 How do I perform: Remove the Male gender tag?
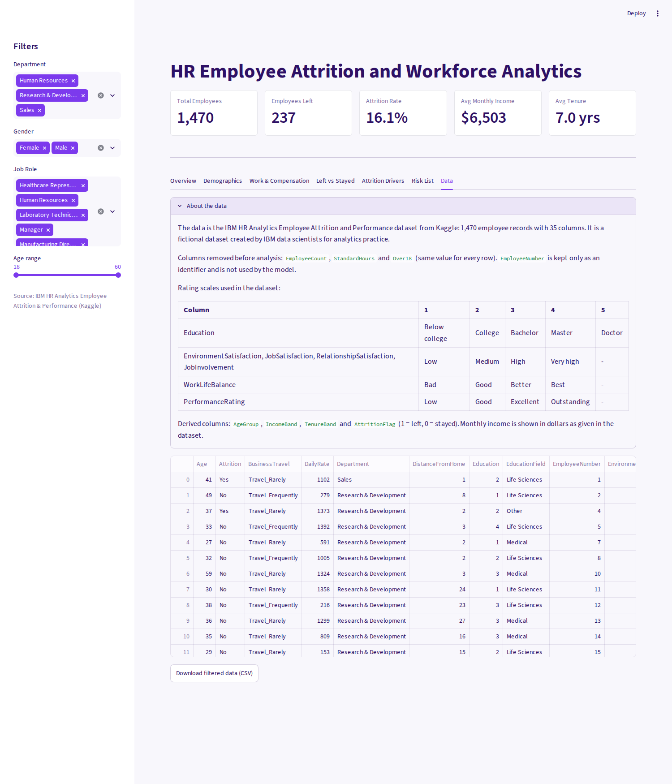pos(73,148)
